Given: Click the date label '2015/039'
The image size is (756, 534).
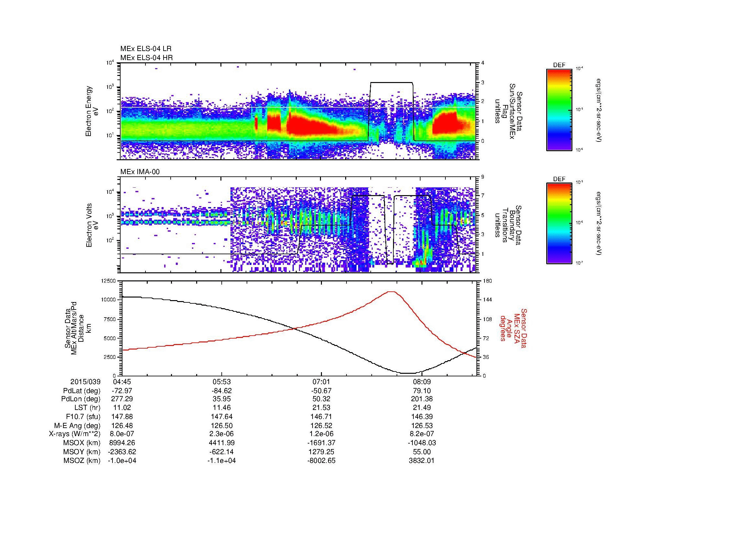Looking at the screenshot, I should [x=85, y=382].
